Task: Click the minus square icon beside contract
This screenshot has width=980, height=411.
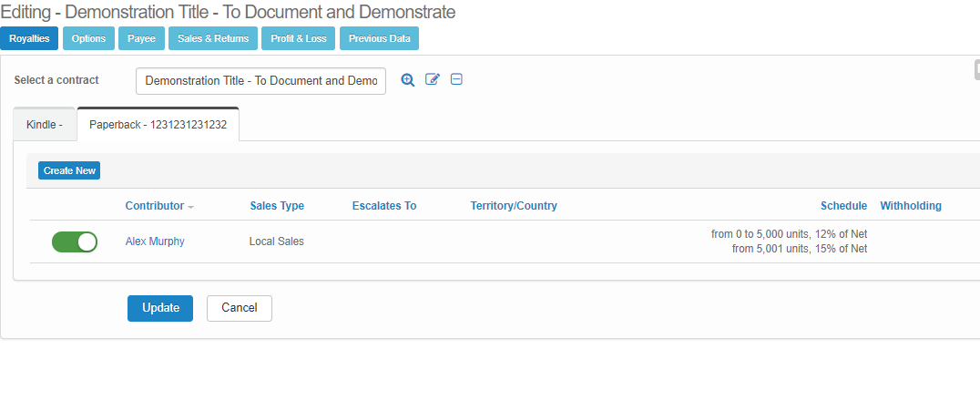Action: pyautogui.click(x=456, y=80)
